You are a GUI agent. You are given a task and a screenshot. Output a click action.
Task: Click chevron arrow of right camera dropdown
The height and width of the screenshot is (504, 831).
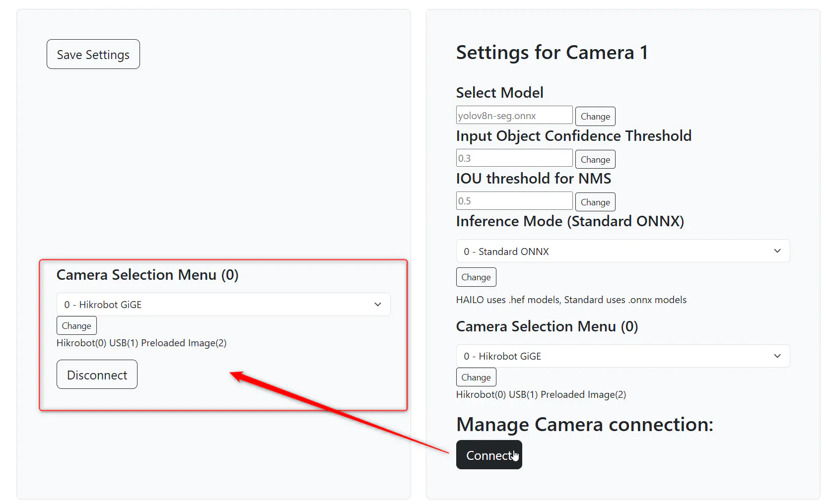pyautogui.click(x=777, y=356)
